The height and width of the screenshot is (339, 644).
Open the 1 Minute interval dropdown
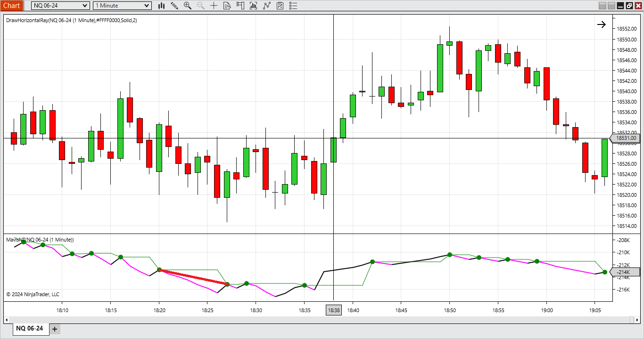click(x=123, y=6)
